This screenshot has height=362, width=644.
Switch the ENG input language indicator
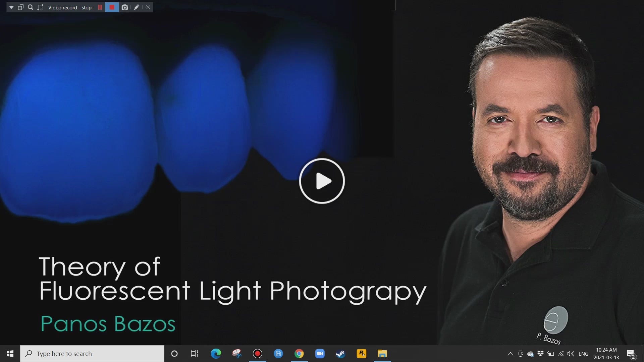click(584, 354)
